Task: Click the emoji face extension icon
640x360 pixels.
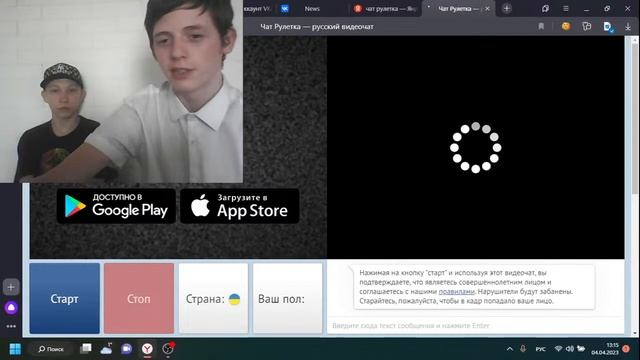Action: click(566, 27)
